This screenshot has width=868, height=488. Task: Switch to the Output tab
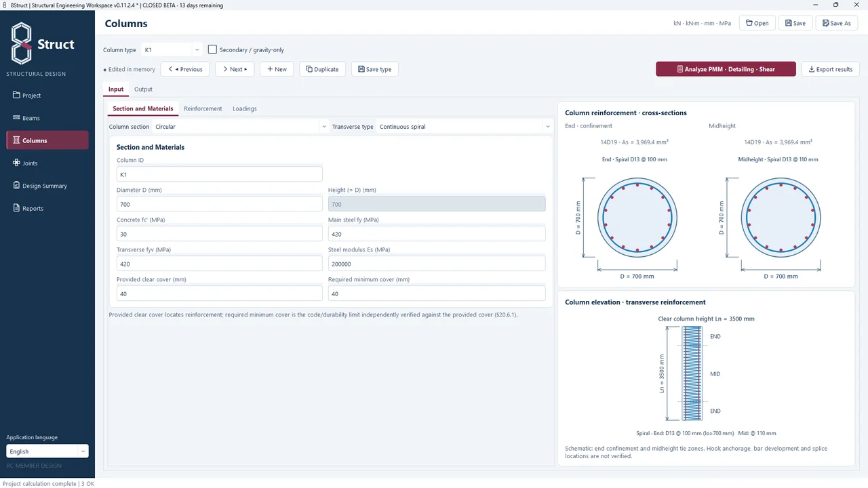coord(143,89)
